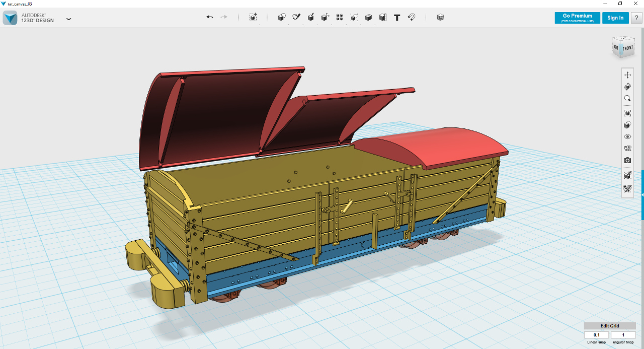This screenshot has width=644, height=349.
Task: Activate the Orbit navigation tool
Action: click(x=627, y=87)
